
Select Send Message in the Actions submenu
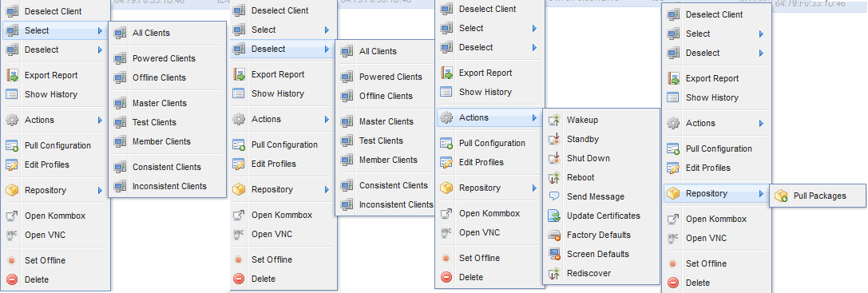pos(596,196)
